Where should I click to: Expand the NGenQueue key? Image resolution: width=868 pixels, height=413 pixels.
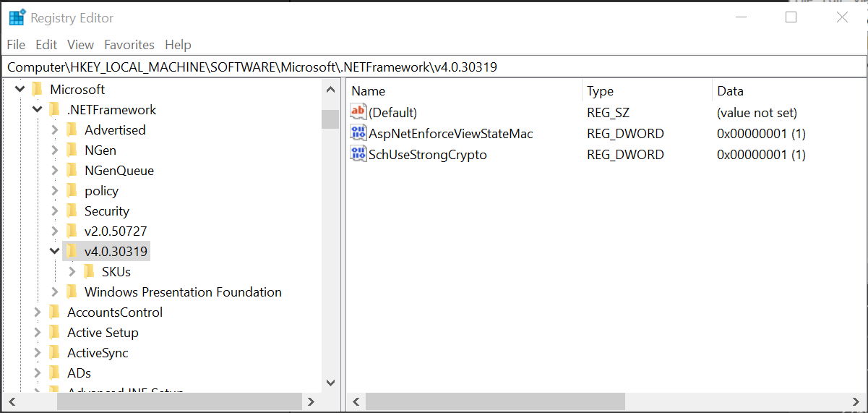point(54,171)
